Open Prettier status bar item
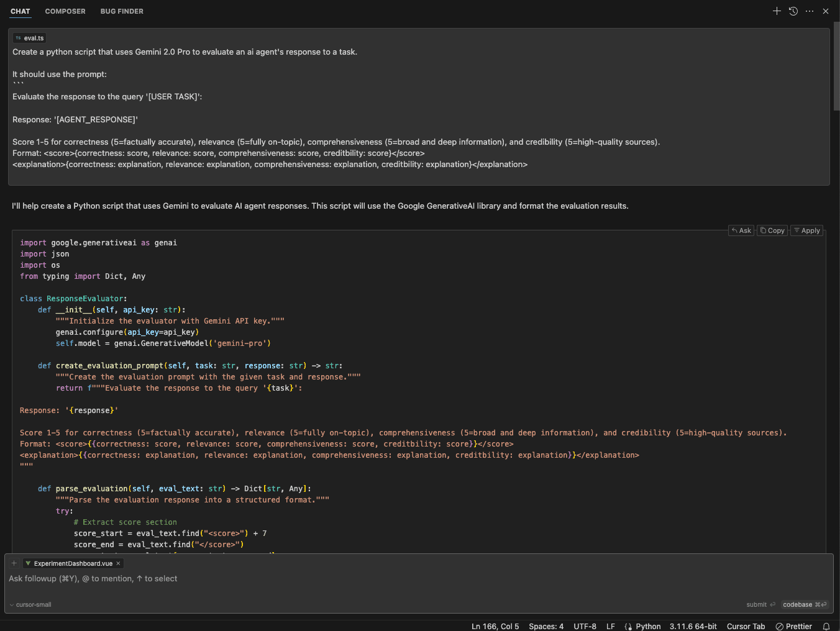840x631 pixels. tap(794, 626)
